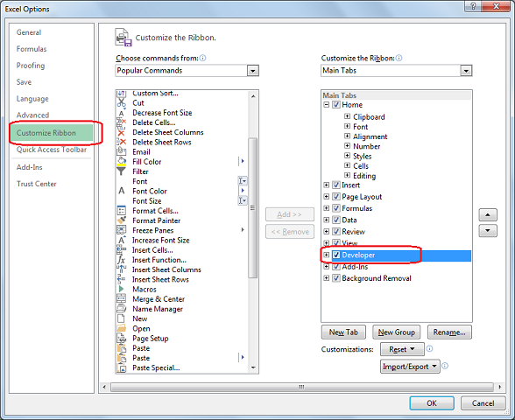Click the New Tab button

(x=343, y=332)
